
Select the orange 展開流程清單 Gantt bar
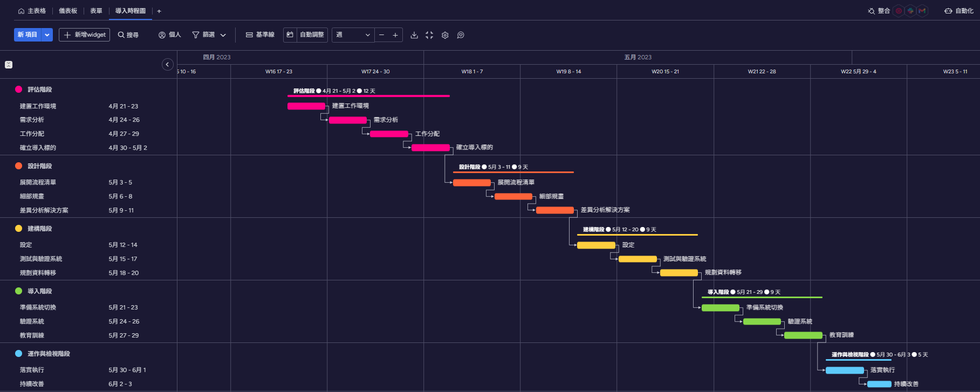coord(472,183)
